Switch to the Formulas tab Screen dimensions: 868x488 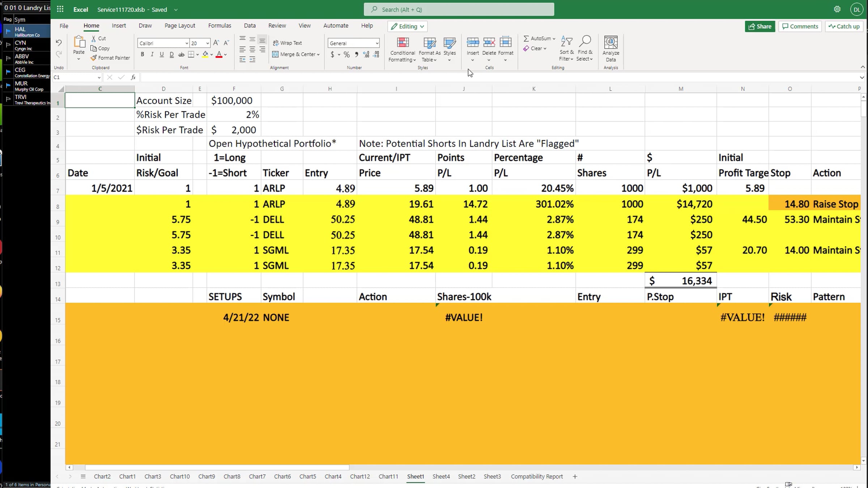pyautogui.click(x=220, y=26)
